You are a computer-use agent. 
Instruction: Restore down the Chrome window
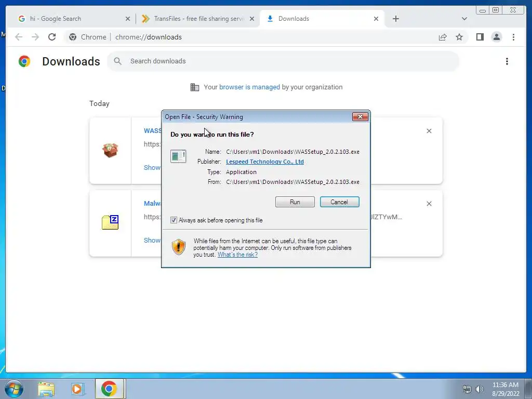click(496, 10)
